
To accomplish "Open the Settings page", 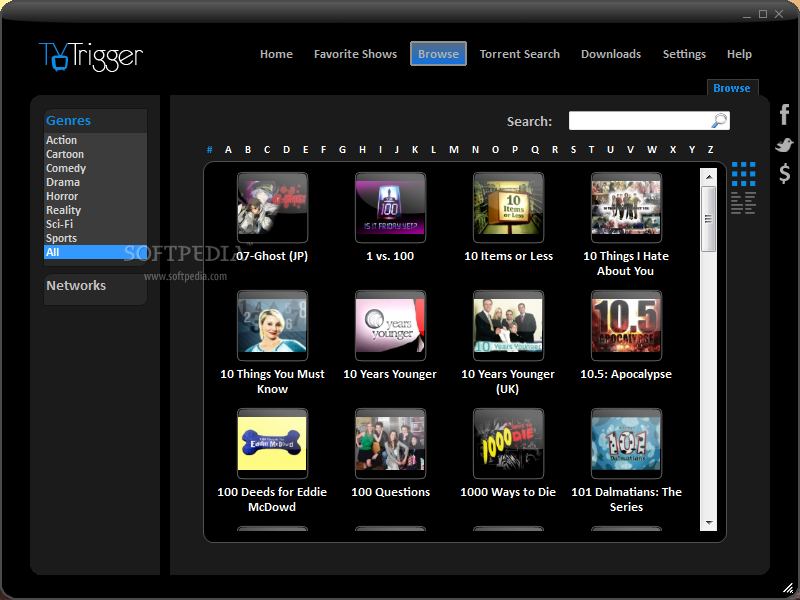I will 684,54.
